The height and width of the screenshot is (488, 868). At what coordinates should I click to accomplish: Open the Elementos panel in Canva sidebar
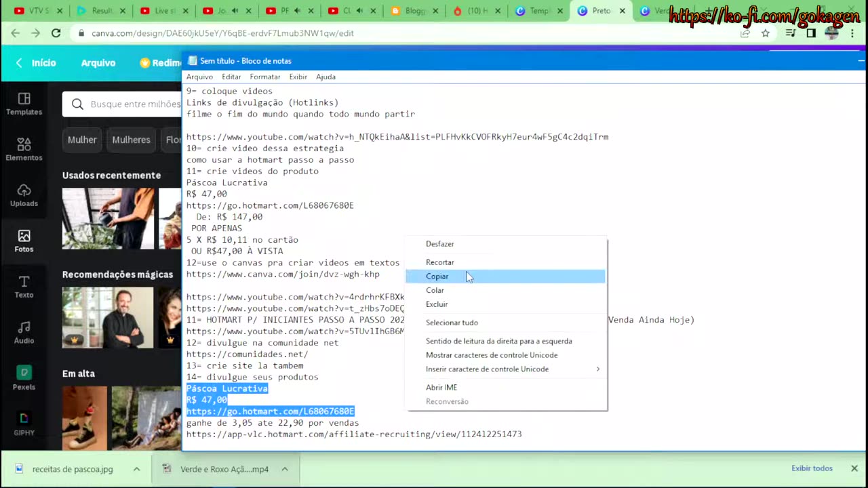[24, 150]
